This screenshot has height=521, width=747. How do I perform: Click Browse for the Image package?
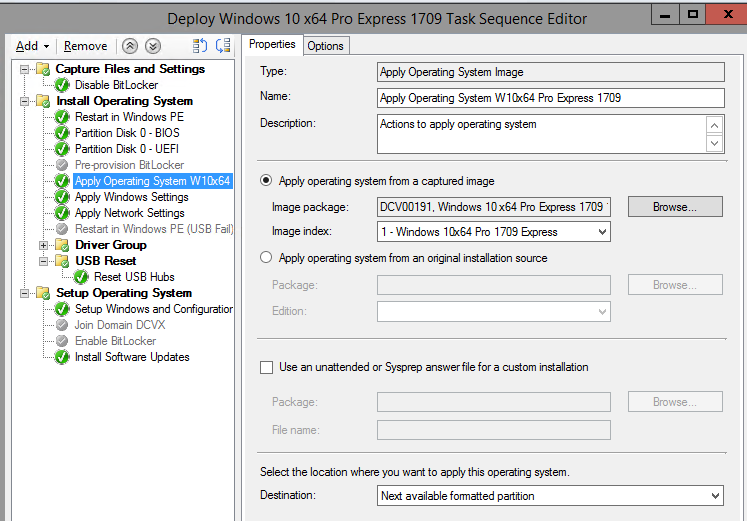coord(675,207)
